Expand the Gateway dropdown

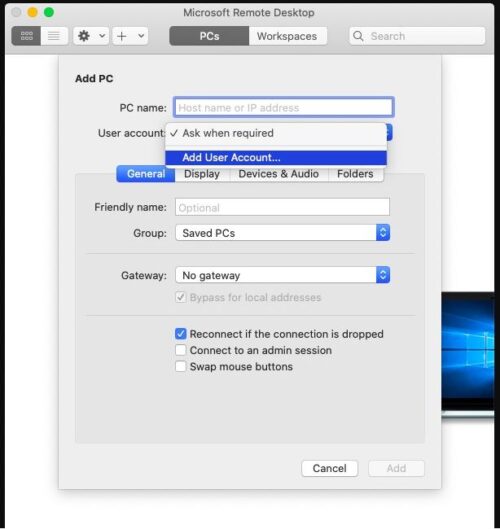282,275
